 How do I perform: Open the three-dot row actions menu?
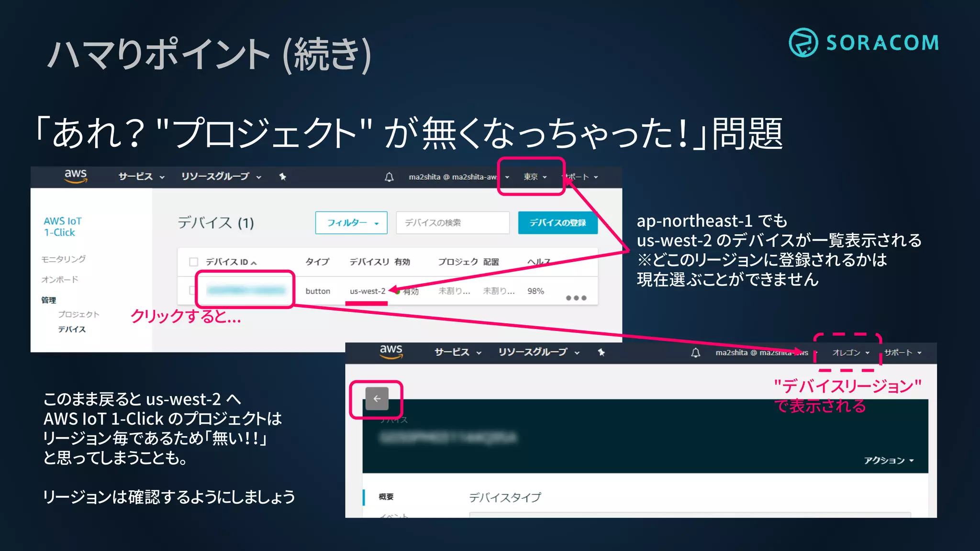[576, 298]
